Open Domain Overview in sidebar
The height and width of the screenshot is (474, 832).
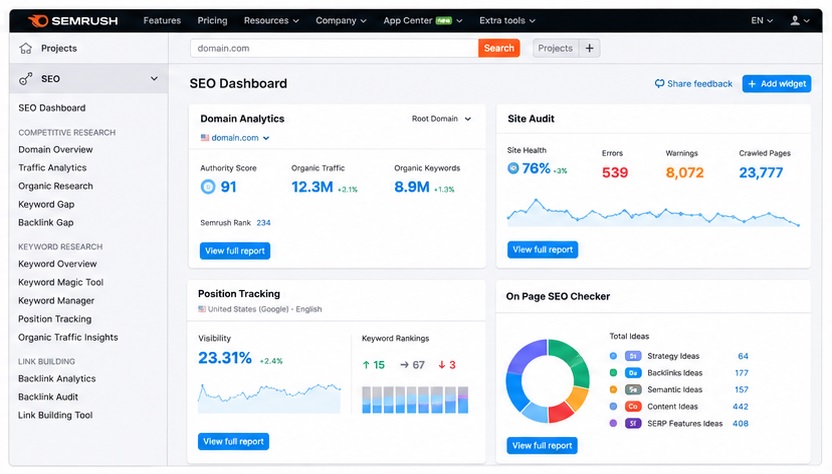click(x=56, y=150)
